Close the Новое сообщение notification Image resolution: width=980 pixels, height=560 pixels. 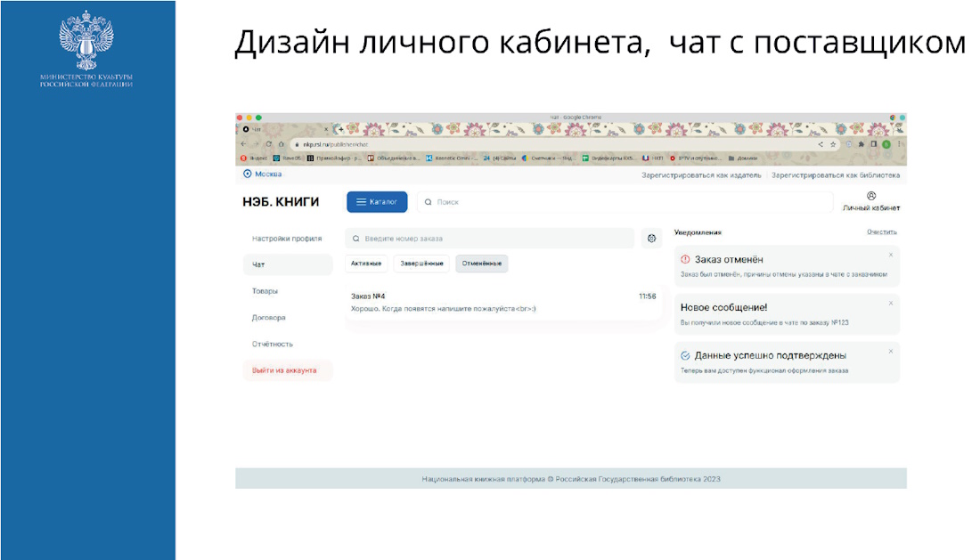[x=890, y=303]
